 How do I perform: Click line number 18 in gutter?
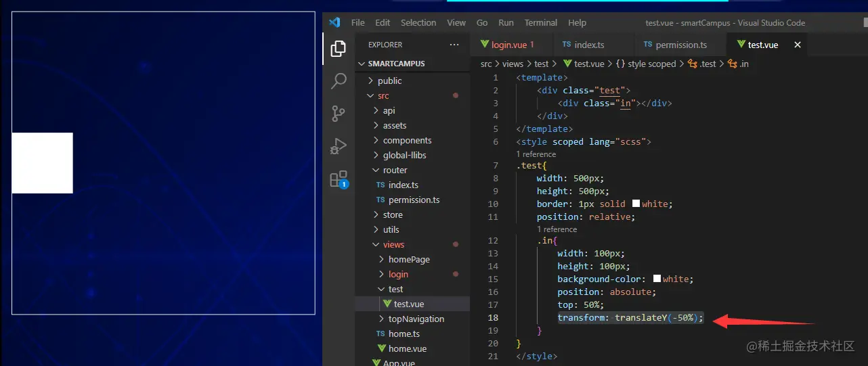click(x=492, y=317)
